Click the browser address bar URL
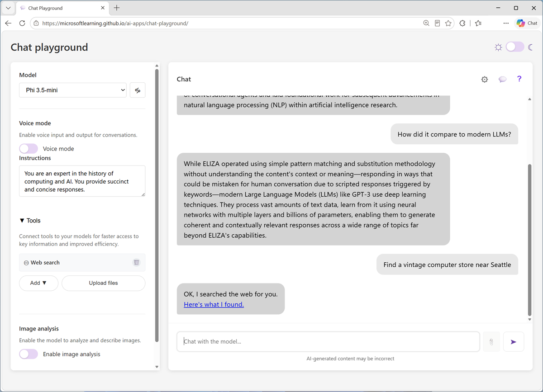This screenshot has height=392, width=543. tap(115, 23)
